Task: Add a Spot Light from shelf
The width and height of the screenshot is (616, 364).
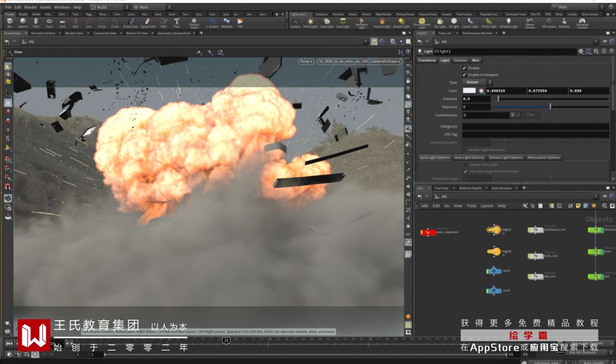Action: tap(327, 23)
